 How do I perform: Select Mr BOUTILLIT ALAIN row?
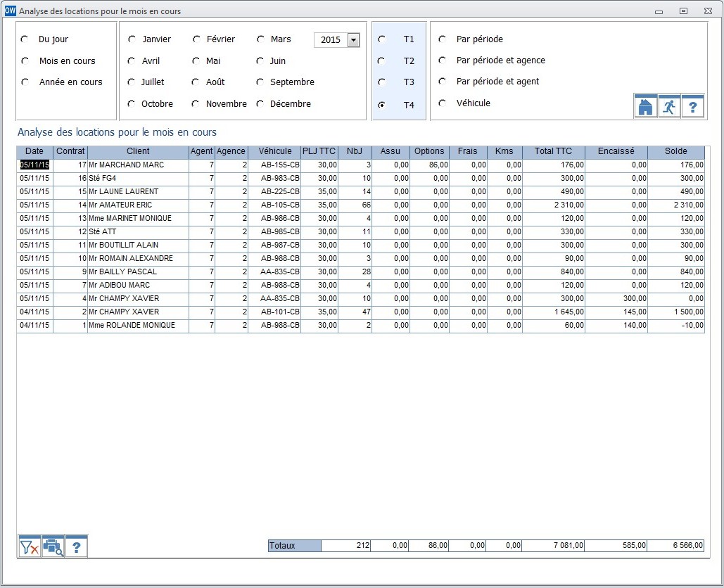(361, 245)
